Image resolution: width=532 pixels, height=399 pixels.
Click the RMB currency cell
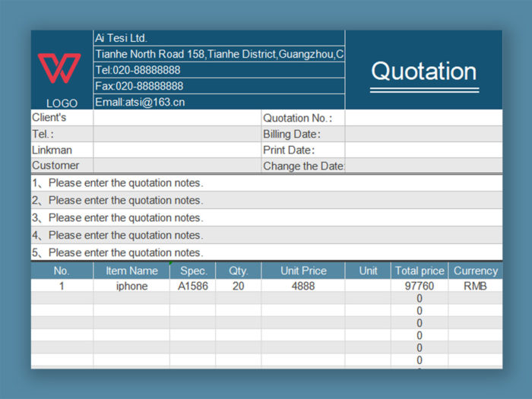tap(475, 287)
